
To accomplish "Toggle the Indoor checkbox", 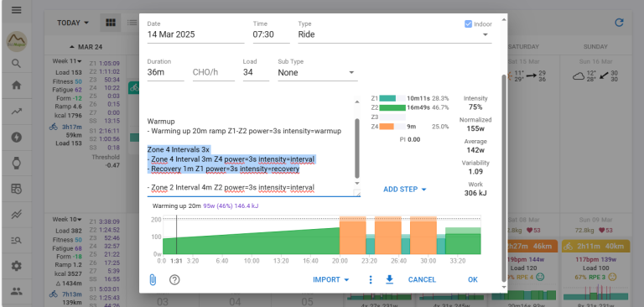I will coord(468,23).
